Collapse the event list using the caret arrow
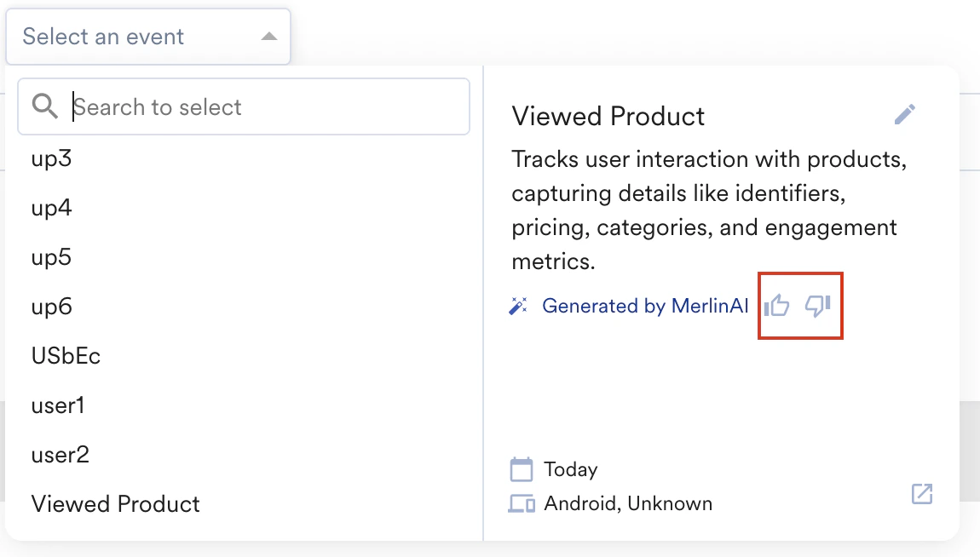Image resolution: width=980 pixels, height=557 pixels. pyautogui.click(x=268, y=37)
